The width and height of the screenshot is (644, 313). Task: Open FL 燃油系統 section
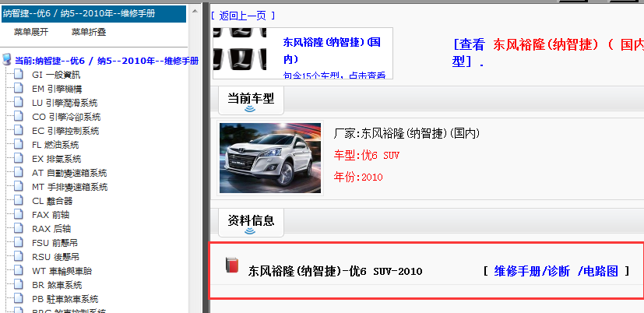coord(55,145)
